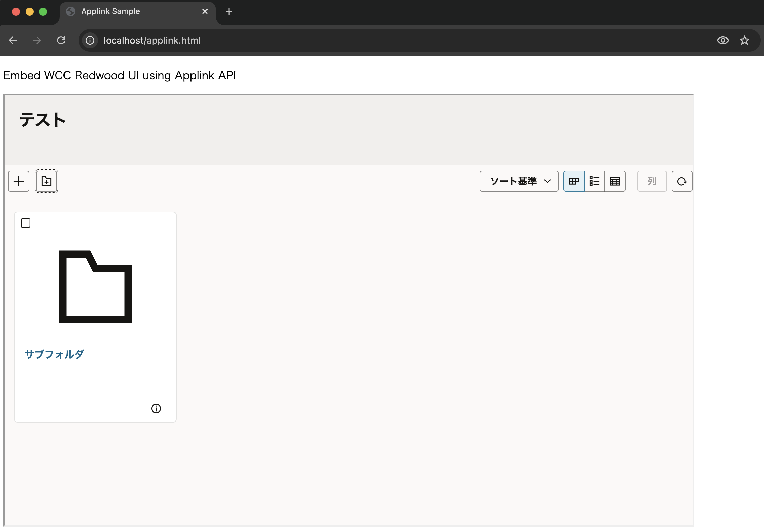Click the site information icon
This screenshot has height=532, width=764.
point(90,40)
